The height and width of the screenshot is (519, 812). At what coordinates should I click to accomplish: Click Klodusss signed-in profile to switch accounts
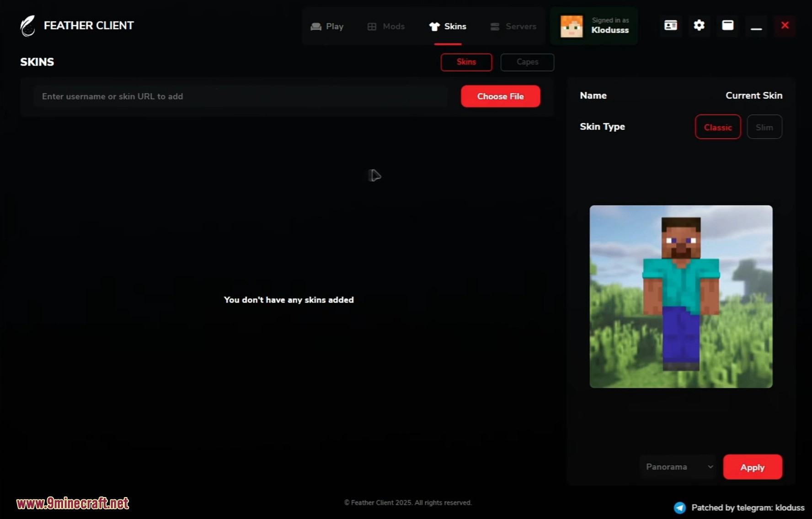[x=594, y=26]
